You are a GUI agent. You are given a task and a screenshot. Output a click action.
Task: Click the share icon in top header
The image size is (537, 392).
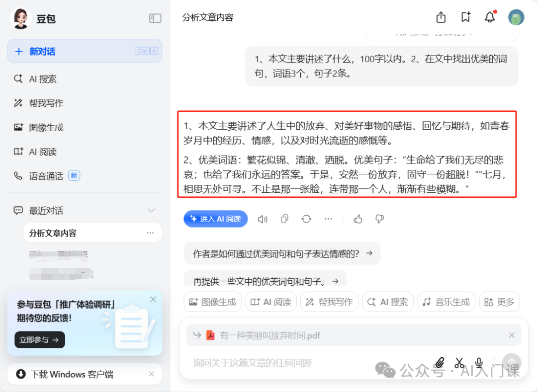[x=441, y=17]
